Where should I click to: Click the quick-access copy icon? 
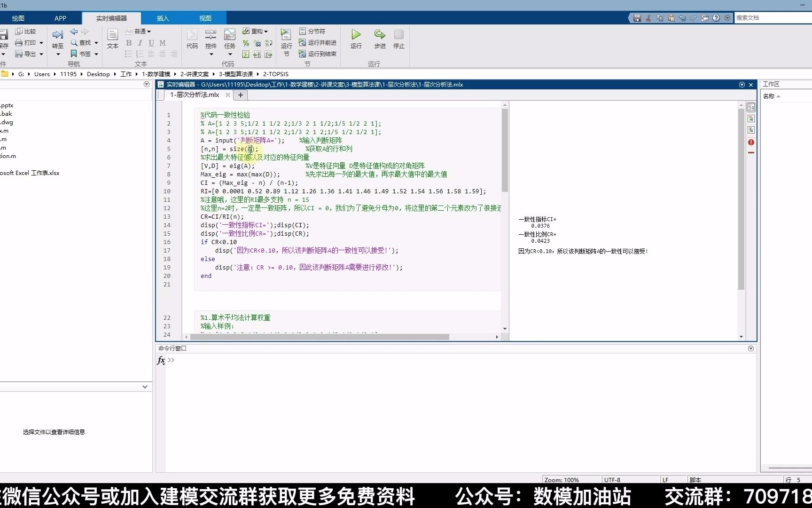660,18
